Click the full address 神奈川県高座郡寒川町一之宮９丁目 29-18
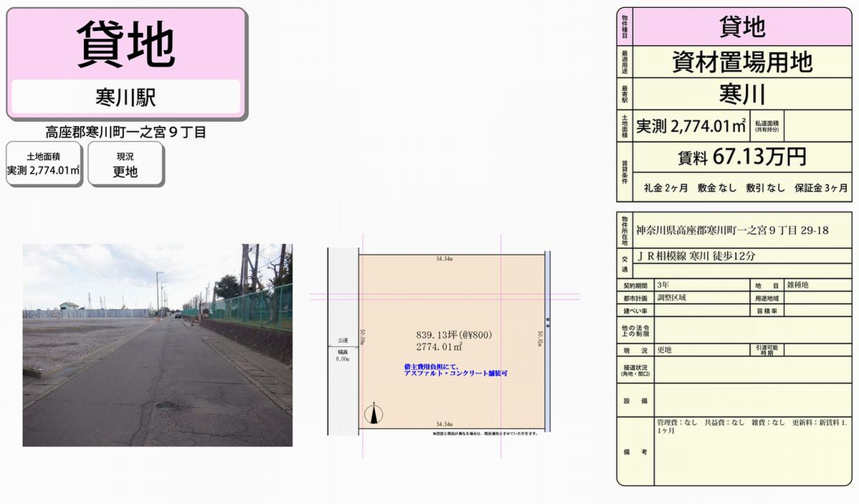The image size is (859, 504). point(732,230)
